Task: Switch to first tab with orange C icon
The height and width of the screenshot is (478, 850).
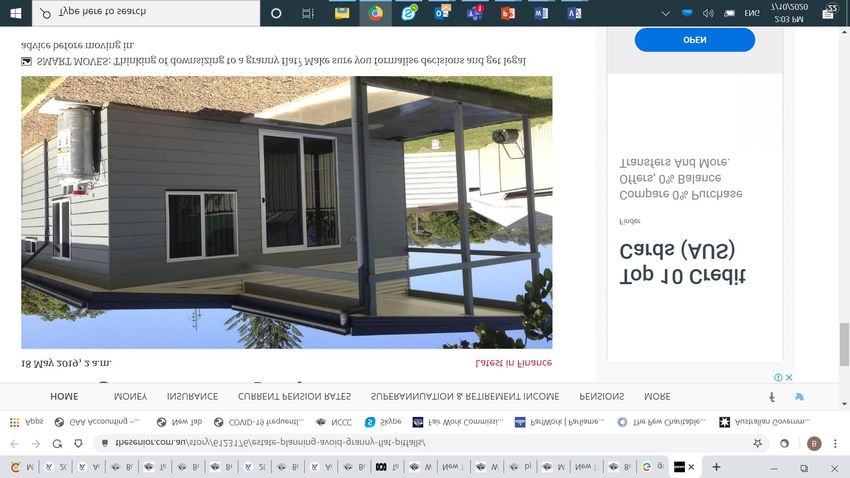Action: click(x=22, y=467)
